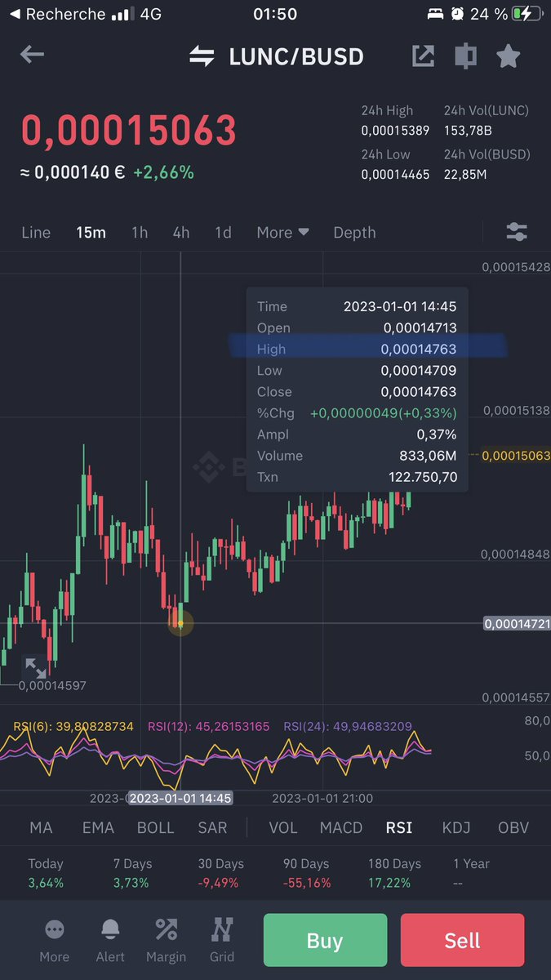Image resolution: width=551 pixels, height=980 pixels.
Task: Tap the yellow crosshair candle marker
Action: pyautogui.click(x=180, y=623)
